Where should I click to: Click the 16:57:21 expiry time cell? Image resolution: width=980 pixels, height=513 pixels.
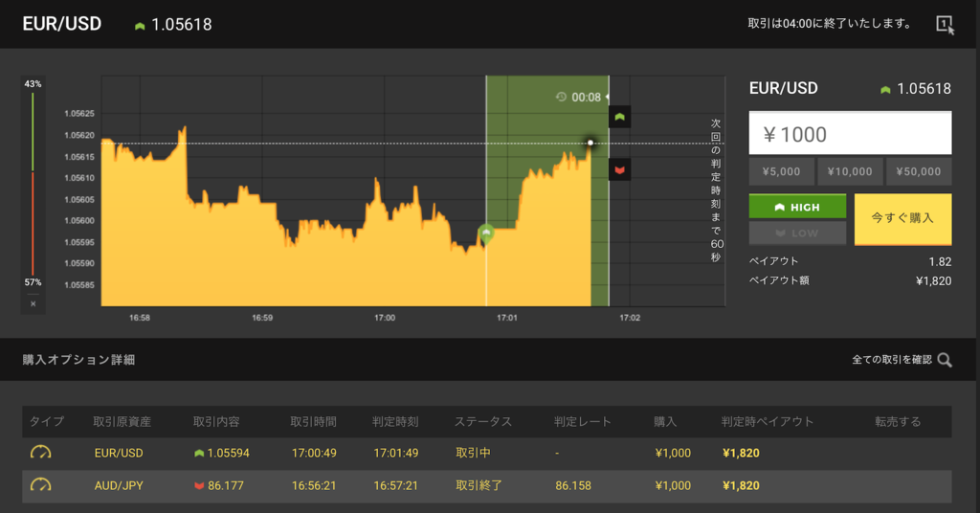click(x=395, y=485)
